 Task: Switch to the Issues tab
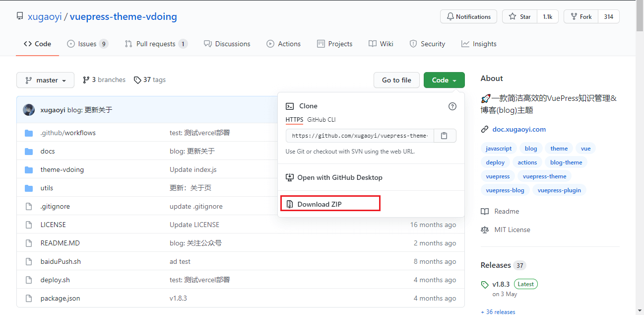(87, 44)
